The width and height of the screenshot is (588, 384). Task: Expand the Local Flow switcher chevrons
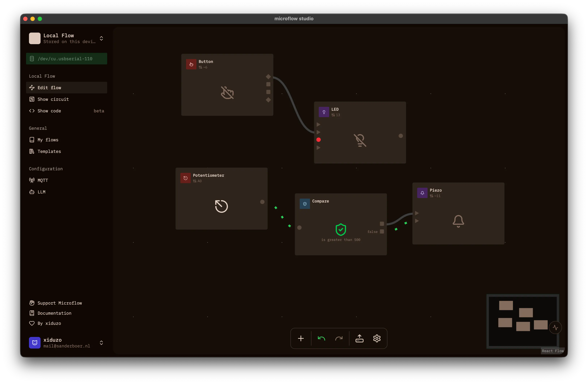pos(101,38)
